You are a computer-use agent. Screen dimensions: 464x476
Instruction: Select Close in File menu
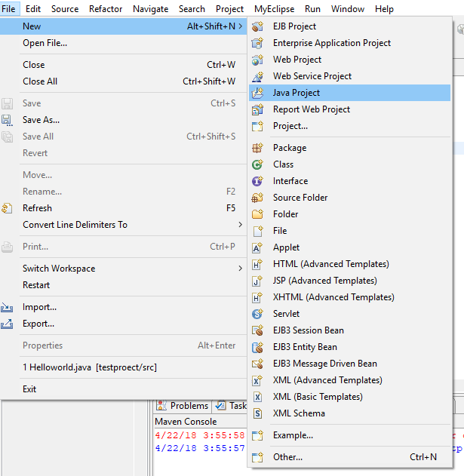pyautogui.click(x=123, y=65)
